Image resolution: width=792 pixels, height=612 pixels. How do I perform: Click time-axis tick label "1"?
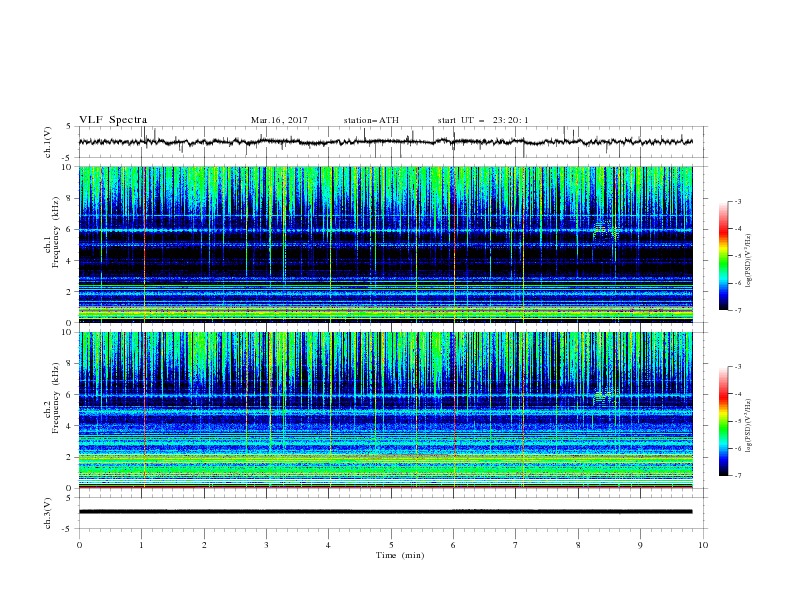click(141, 545)
